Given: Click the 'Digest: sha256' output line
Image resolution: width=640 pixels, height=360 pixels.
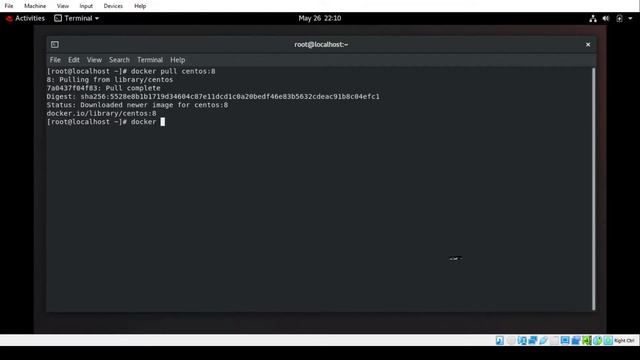Looking at the screenshot, I should tap(213, 97).
